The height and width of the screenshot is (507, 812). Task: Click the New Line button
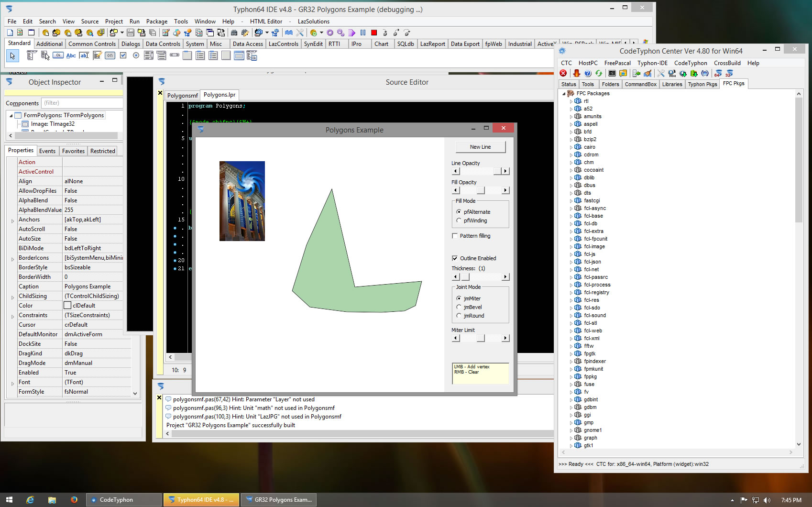(480, 147)
